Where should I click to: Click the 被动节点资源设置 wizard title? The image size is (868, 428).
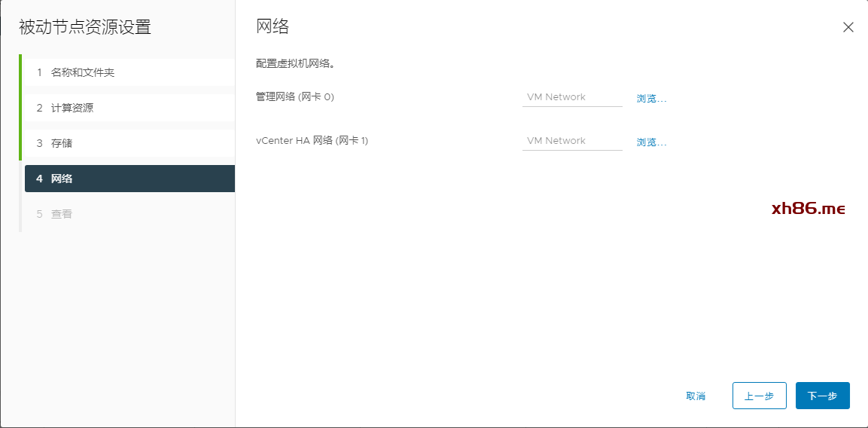click(85, 28)
